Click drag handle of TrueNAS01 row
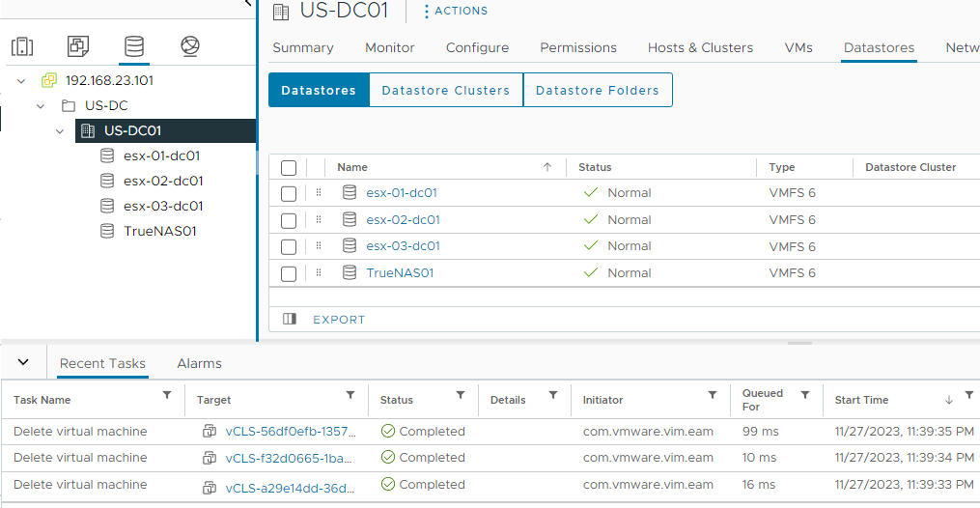This screenshot has width=980, height=508. tap(319, 272)
